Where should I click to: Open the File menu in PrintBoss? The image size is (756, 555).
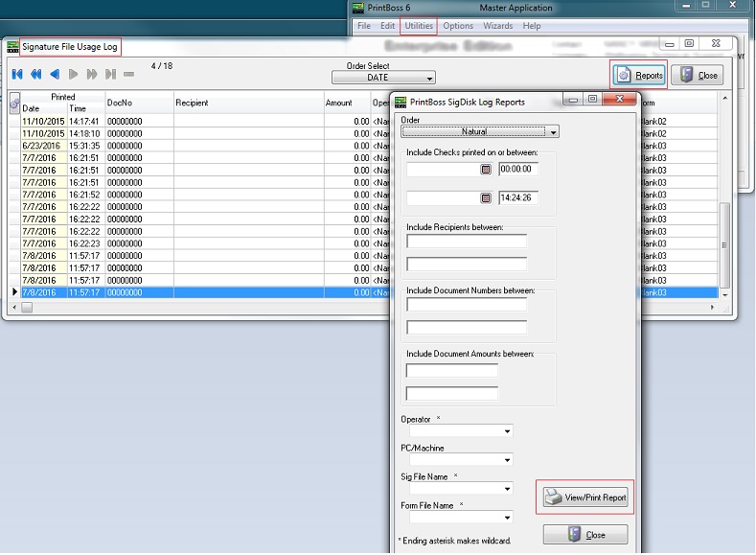[x=363, y=26]
